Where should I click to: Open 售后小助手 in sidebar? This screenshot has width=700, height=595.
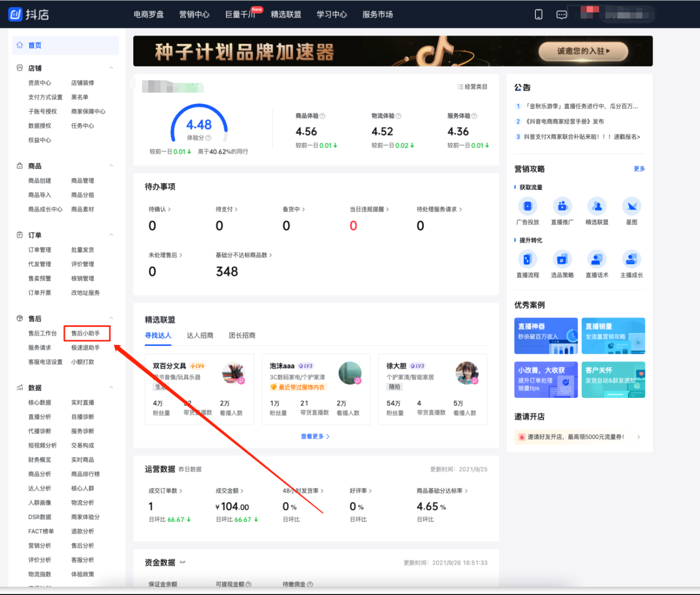[85, 334]
